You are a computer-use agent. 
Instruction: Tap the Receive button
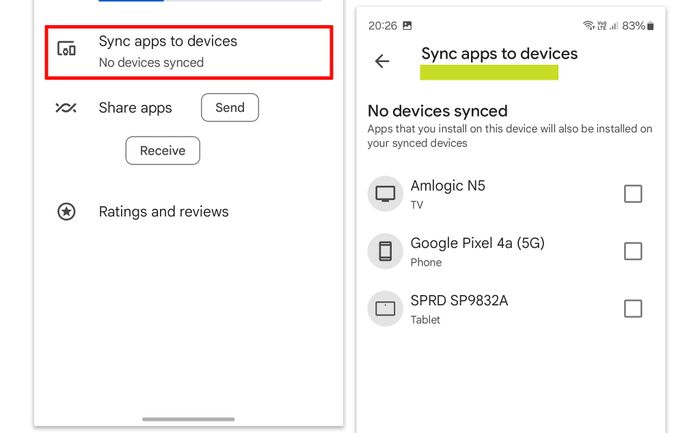point(162,150)
